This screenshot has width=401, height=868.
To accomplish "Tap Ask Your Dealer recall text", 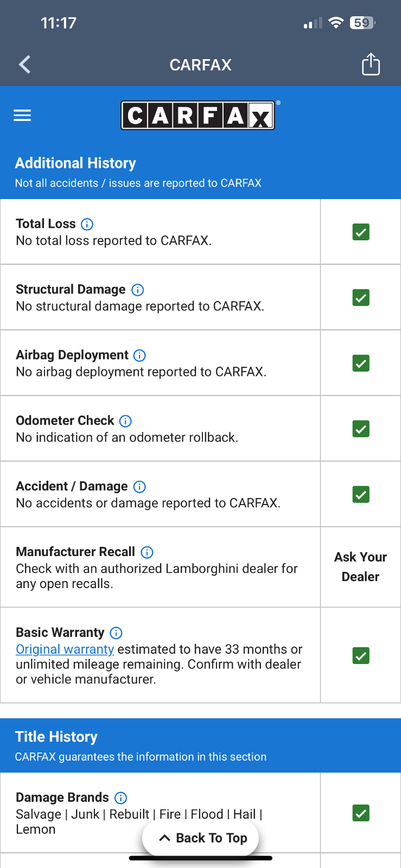I will tap(361, 567).
